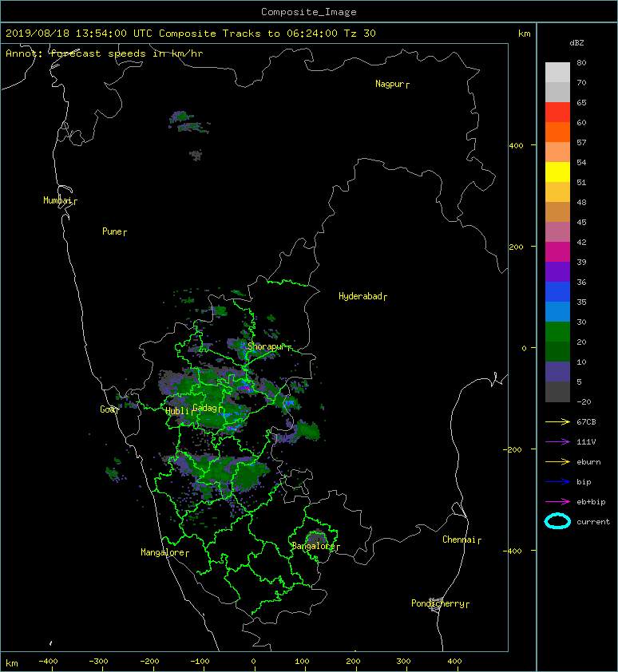Click the Composite_Image title

point(309,12)
